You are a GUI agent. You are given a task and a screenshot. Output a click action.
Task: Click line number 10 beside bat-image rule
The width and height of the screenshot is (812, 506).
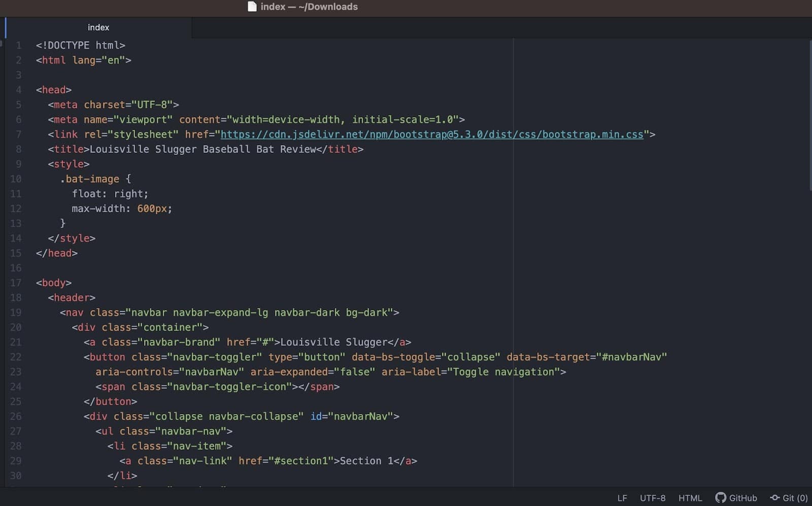coord(16,179)
